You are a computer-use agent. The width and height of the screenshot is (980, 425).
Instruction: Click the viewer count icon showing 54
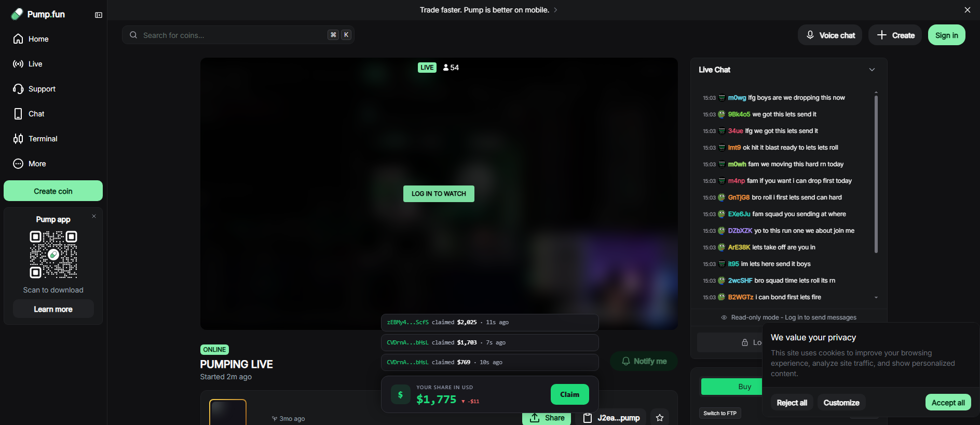[x=446, y=68]
